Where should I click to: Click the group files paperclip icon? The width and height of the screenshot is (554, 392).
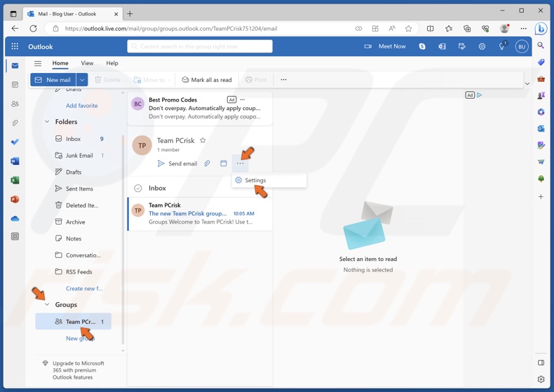click(207, 163)
